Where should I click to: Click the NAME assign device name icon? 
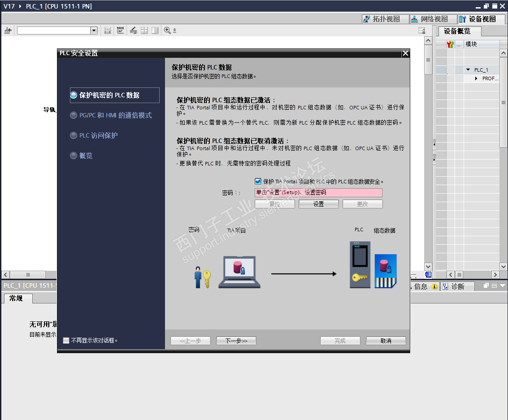pyautogui.click(x=121, y=30)
